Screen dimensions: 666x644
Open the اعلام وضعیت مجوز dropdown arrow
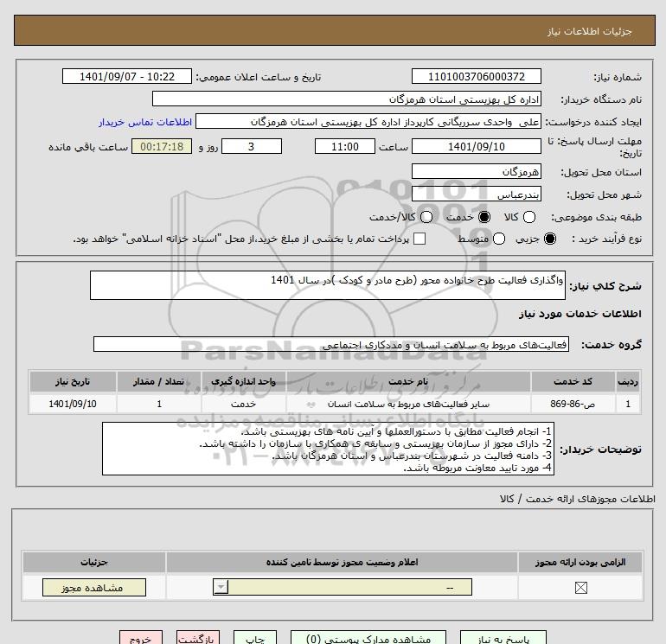[x=221, y=587]
